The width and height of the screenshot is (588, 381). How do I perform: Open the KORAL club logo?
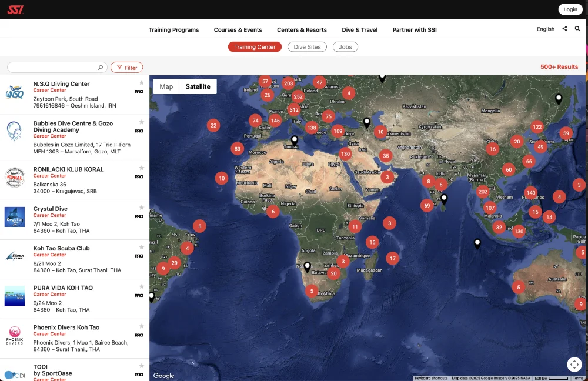[x=15, y=178]
